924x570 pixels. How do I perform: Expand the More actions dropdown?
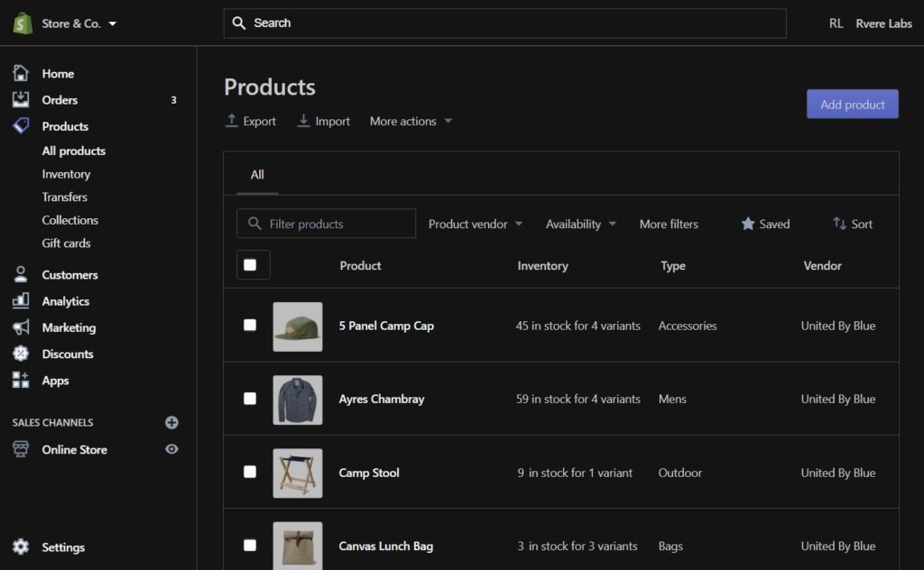(411, 121)
